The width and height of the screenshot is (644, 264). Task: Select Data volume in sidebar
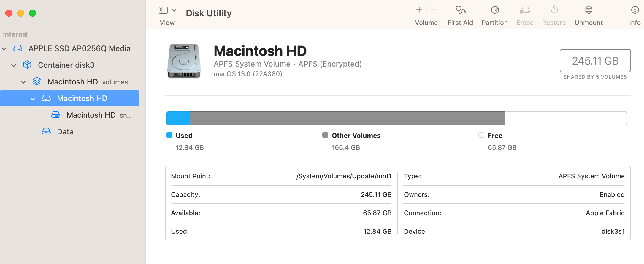(70, 131)
